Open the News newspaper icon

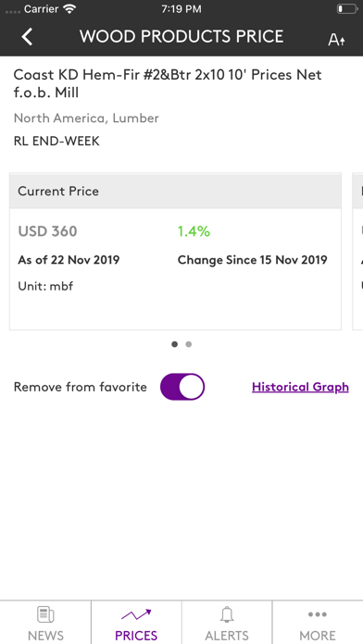click(45, 614)
